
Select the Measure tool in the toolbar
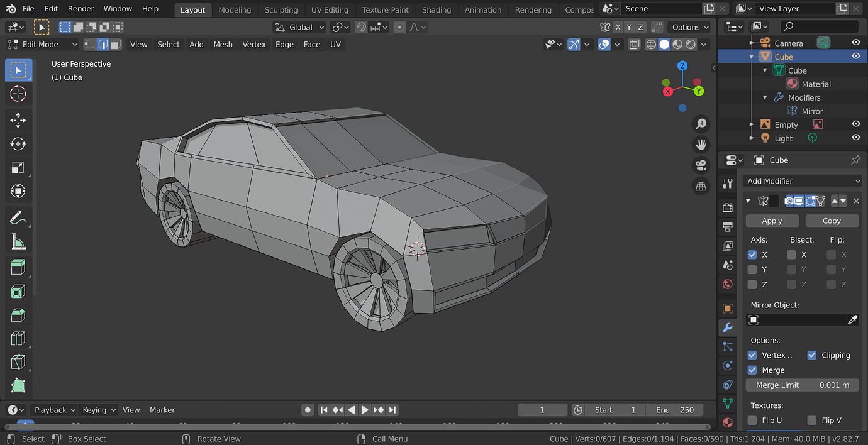coord(18,241)
